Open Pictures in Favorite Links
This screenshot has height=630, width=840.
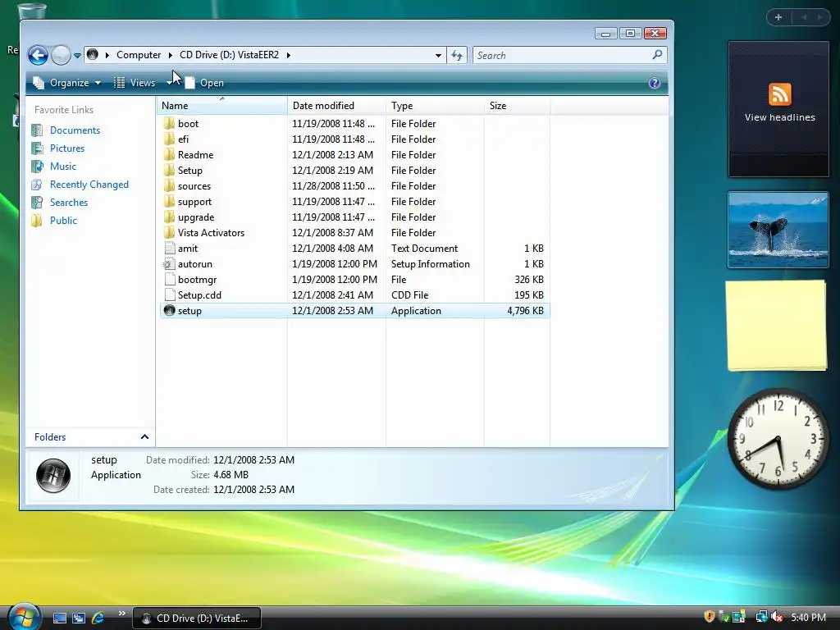point(67,148)
